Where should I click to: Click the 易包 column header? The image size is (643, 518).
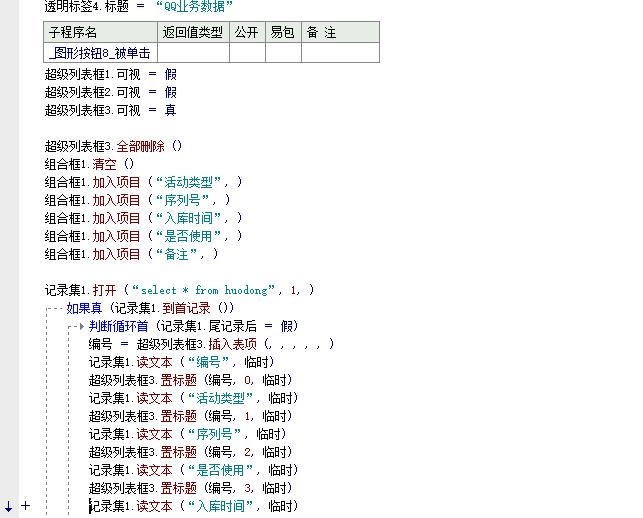(283, 32)
